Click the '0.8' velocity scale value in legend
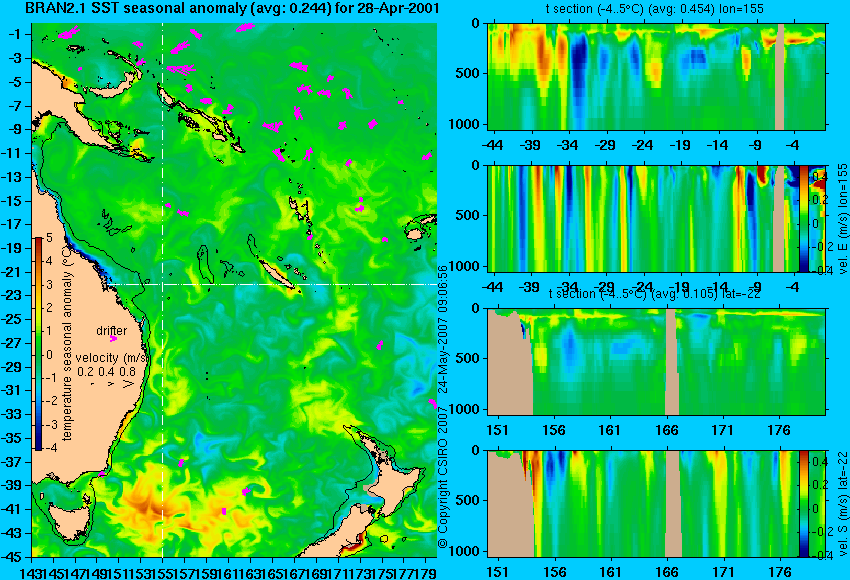The image size is (850, 580). (x=128, y=372)
